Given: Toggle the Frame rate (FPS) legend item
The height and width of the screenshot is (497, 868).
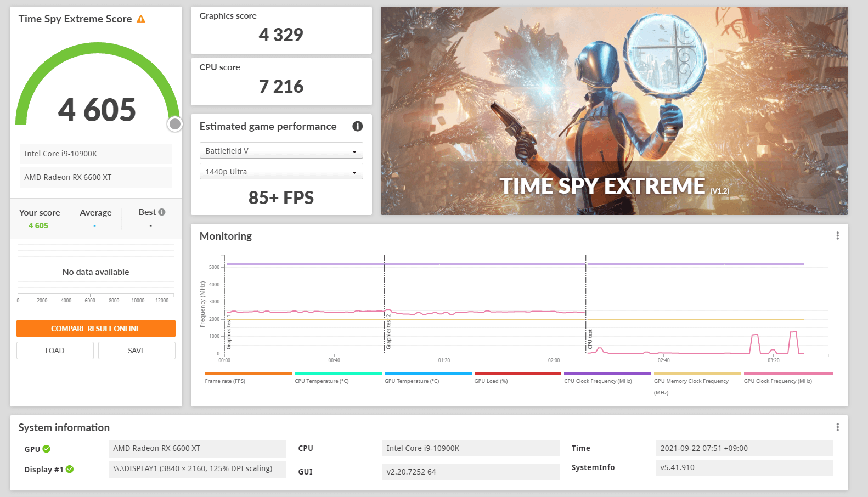Looking at the screenshot, I should [x=248, y=379].
